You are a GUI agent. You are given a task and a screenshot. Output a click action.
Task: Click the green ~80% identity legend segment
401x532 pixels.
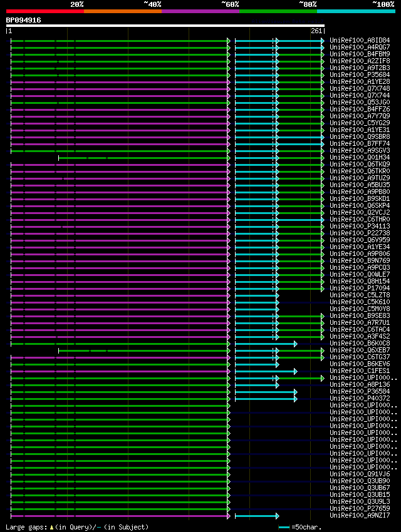[278, 11]
